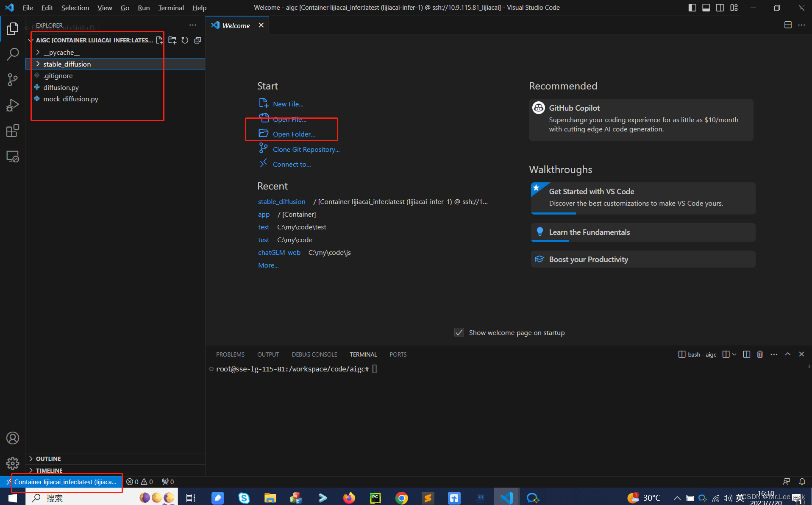Open the Accounts menu icon
The image size is (812, 505).
pos(13,438)
